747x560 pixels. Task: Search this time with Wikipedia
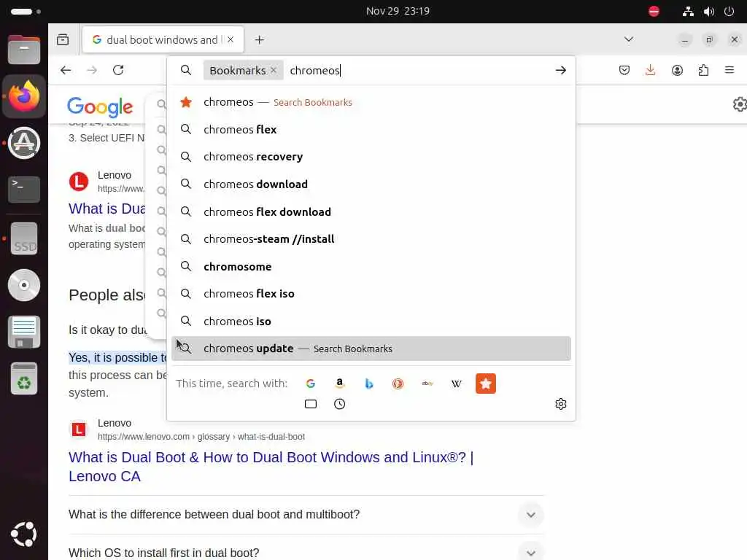tap(457, 384)
